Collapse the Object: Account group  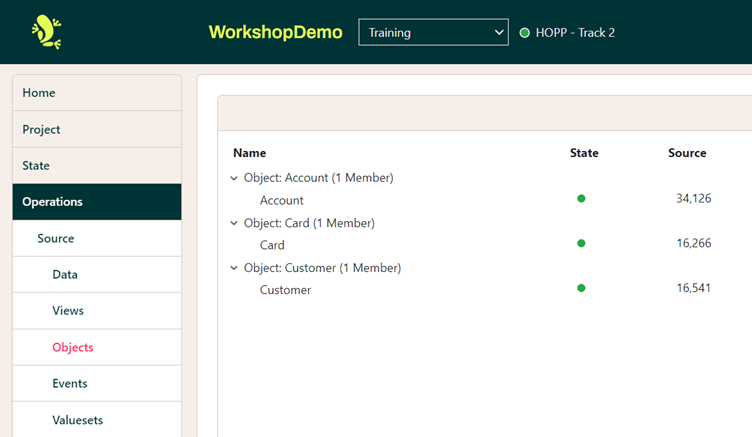point(235,178)
